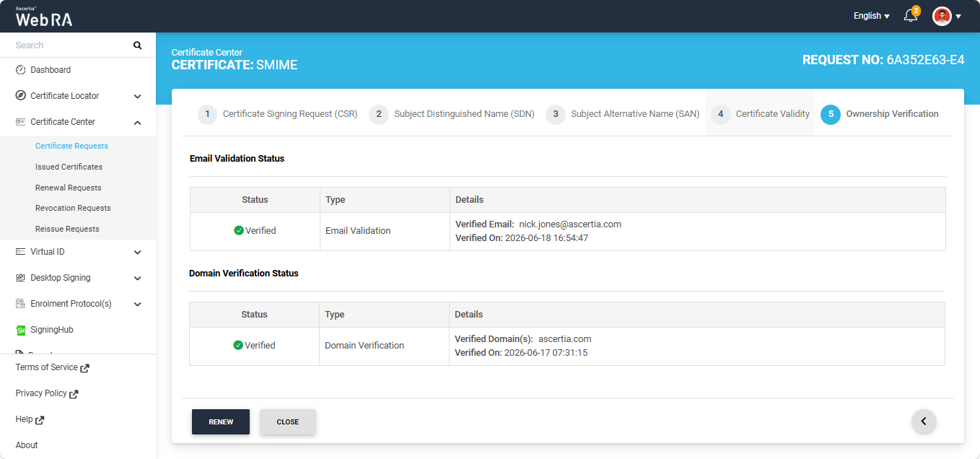This screenshot has width=980, height=459.
Task: Open Renewal Requests in sidebar
Action: 68,188
